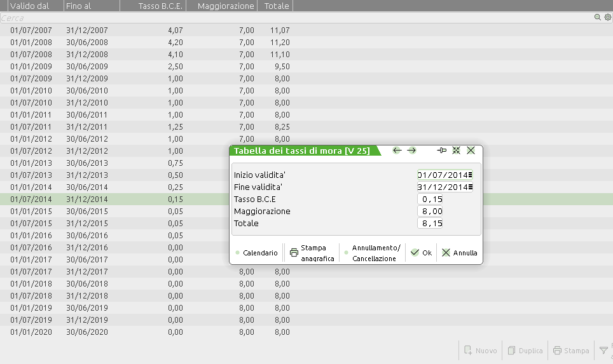The width and height of the screenshot is (613, 364).
Task: Click the right arrow in dialog title bar
Action: click(411, 151)
